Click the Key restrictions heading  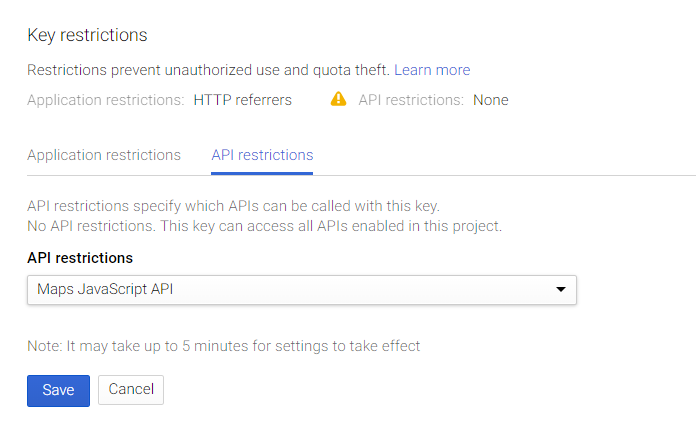[x=87, y=35]
